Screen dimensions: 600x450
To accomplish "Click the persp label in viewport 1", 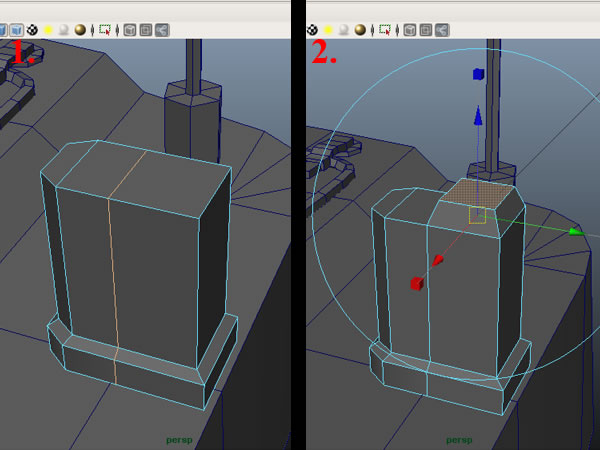I will click(179, 440).
